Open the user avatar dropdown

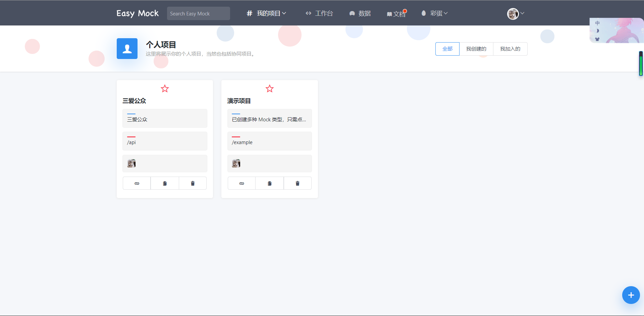pos(516,14)
